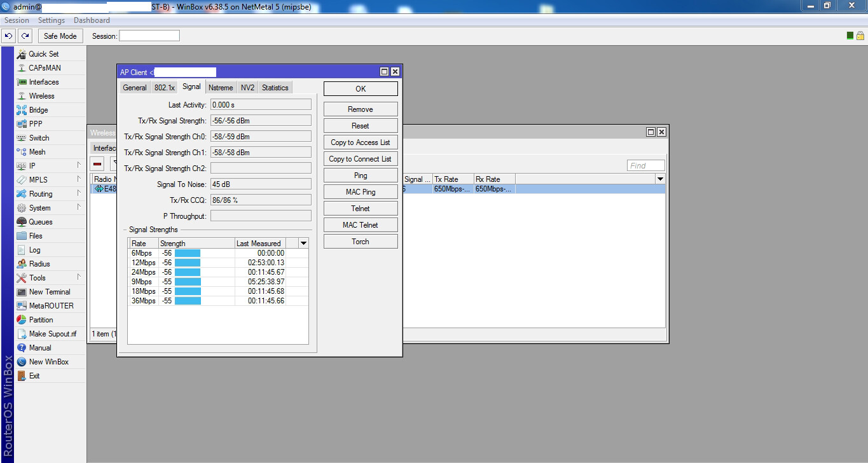Click the Telnet button
The image size is (868, 463).
coord(361,209)
